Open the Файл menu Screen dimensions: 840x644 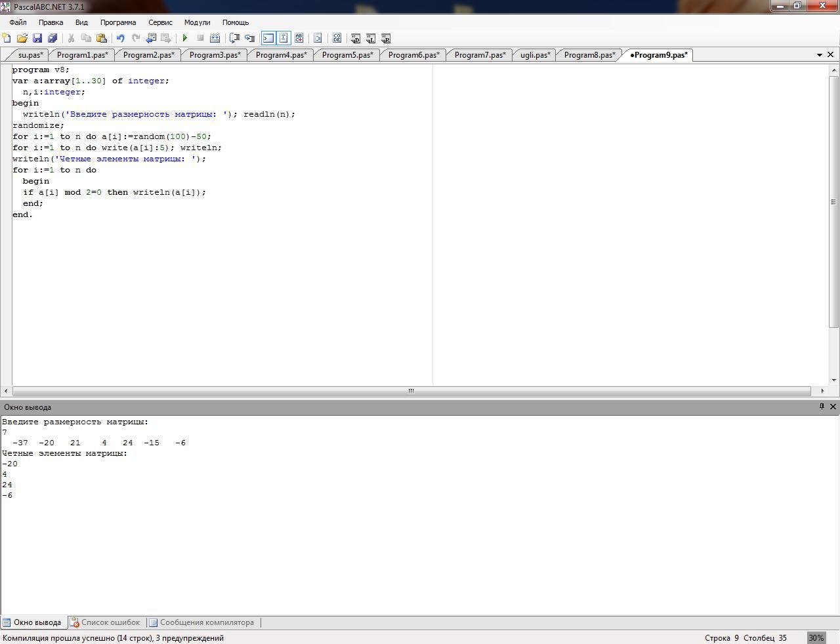tap(18, 22)
